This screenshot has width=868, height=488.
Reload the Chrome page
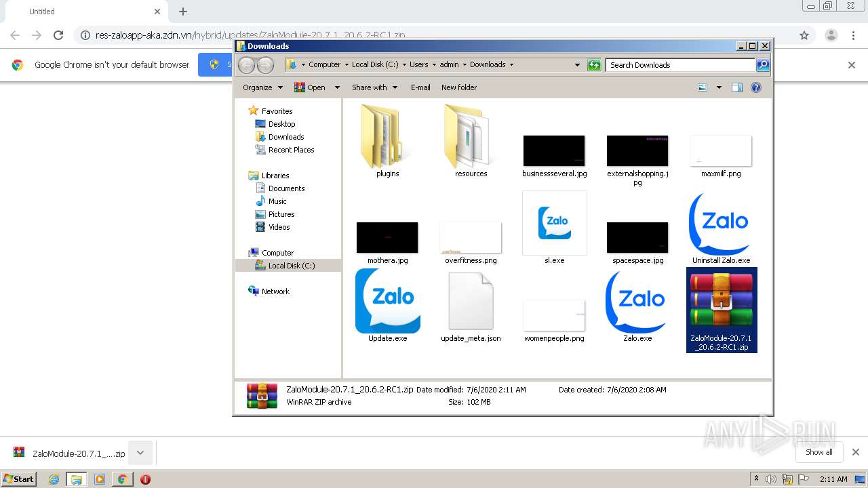click(58, 35)
